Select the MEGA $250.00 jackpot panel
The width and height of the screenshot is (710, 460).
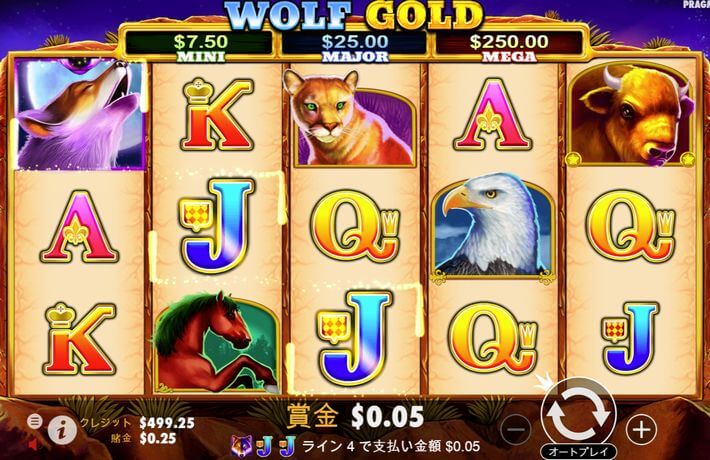tap(509, 45)
